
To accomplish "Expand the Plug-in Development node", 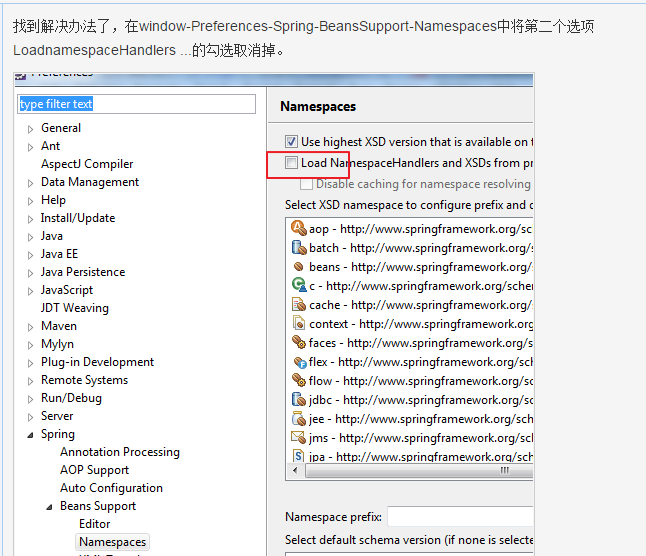I will coord(30,363).
